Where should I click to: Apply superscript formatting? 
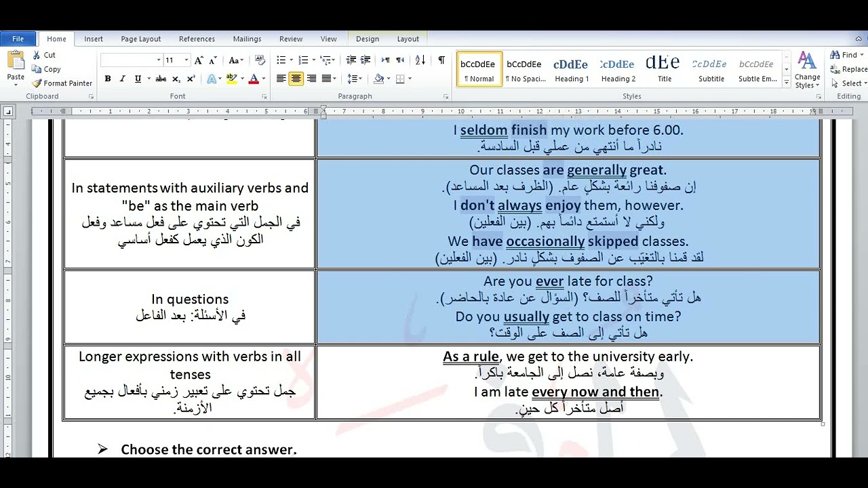(x=191, y=79)
